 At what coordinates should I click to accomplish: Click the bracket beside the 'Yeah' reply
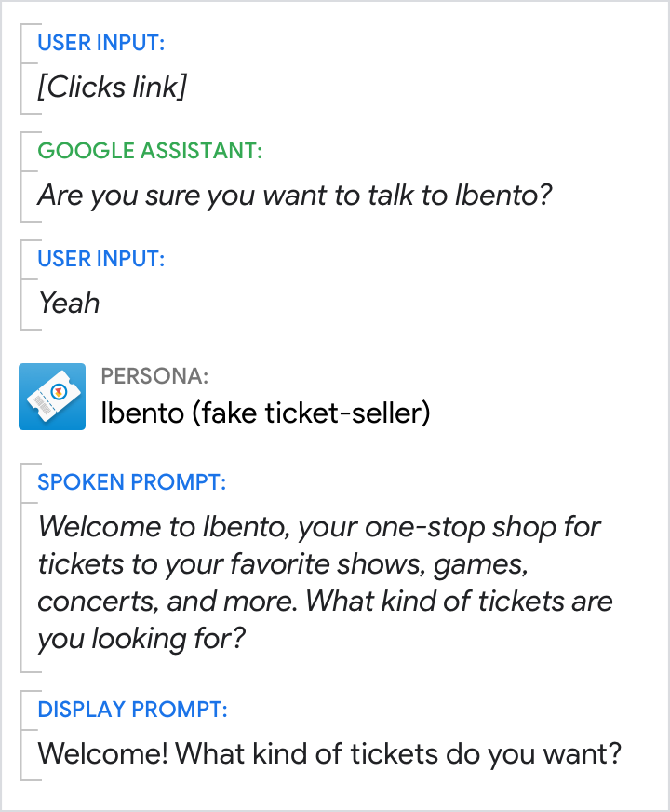pyautogui.click(x=22, y=284)
